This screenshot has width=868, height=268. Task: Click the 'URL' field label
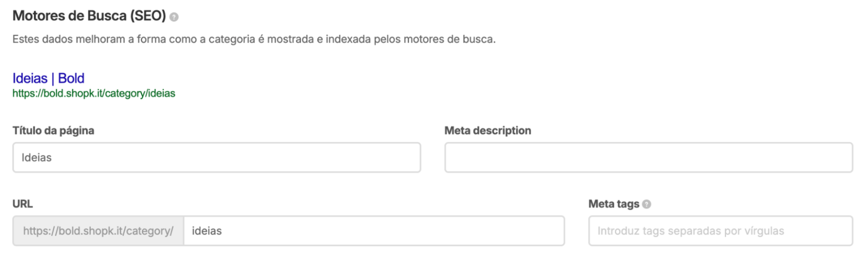(23, 204)
